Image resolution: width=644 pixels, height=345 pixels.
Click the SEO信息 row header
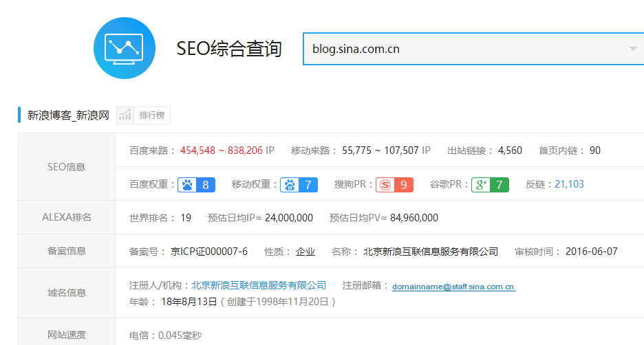[67, 167]
